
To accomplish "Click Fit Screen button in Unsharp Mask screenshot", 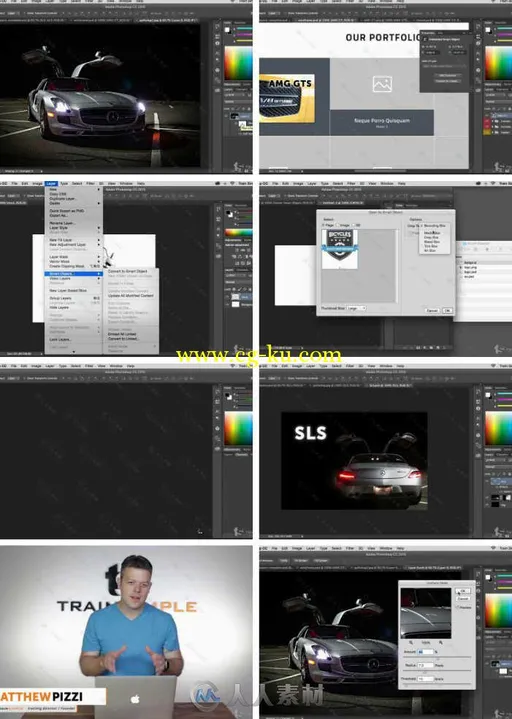I will (x=302, y=560).
